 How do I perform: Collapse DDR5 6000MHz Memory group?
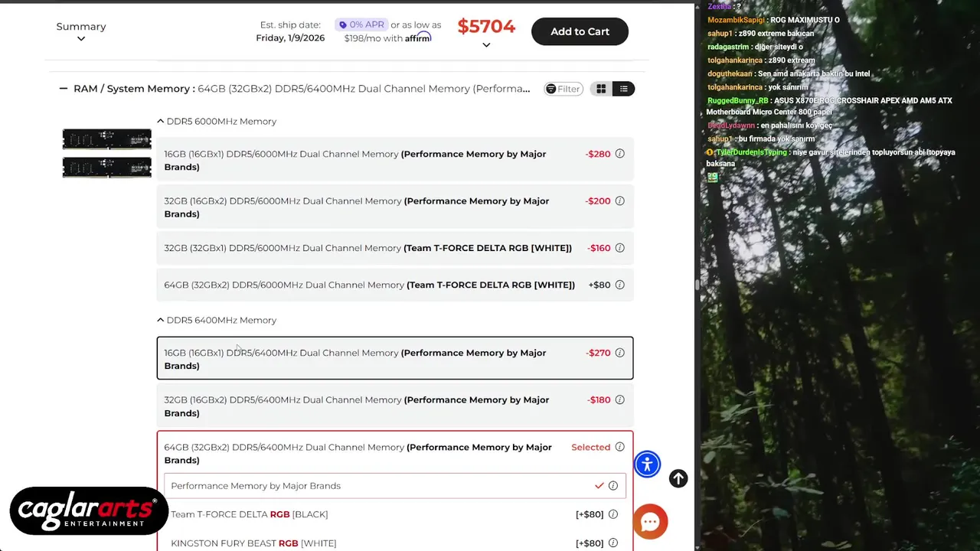click(217, 121)
